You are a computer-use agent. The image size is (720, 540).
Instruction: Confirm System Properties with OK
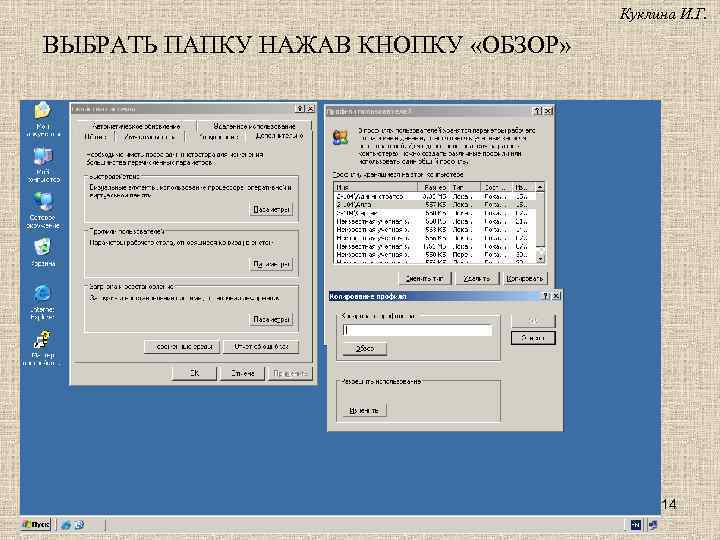[194, 373]
